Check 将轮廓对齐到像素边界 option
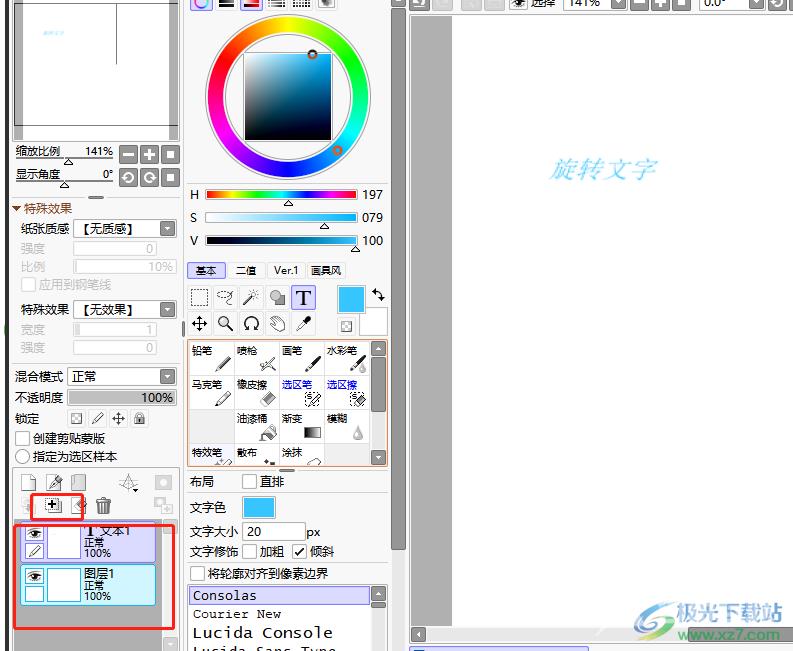Image resolution: width=793 pixels, height=651 pixels. tap(197, 574)
